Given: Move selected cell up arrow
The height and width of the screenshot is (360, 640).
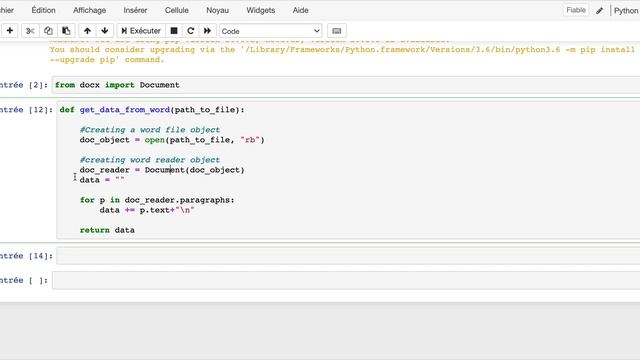Looking at the screenshot, I should 87,31.
